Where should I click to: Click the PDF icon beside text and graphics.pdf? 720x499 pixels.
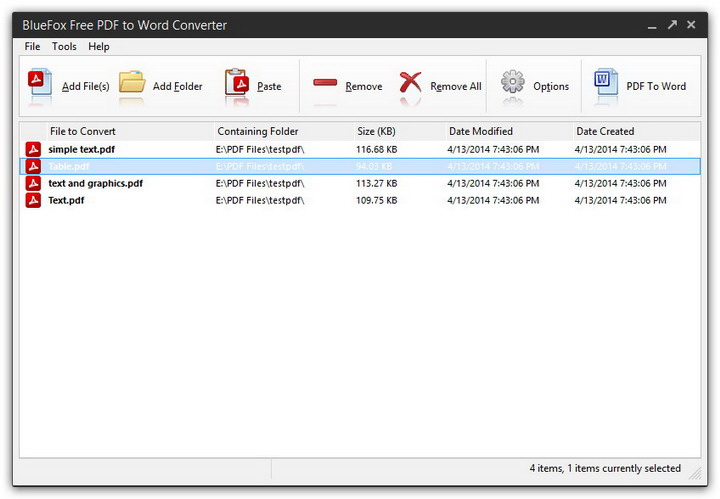(x=33, y=183)
